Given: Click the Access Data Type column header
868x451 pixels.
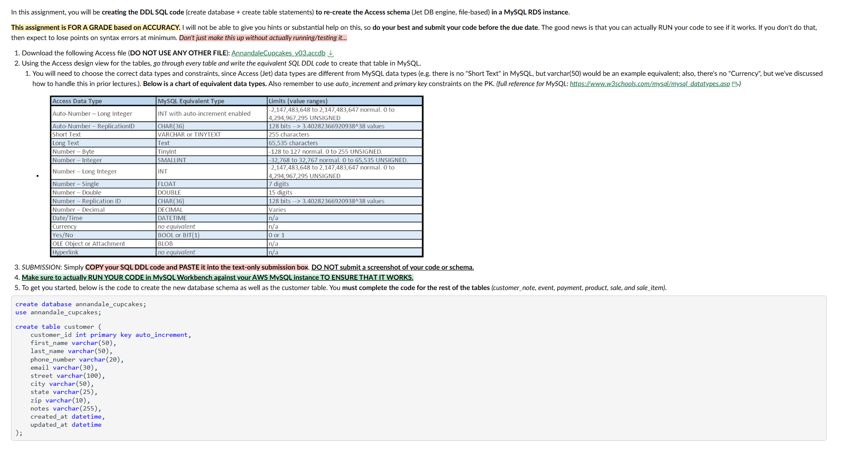Looking at the screenshot, I should coord(77,101).
